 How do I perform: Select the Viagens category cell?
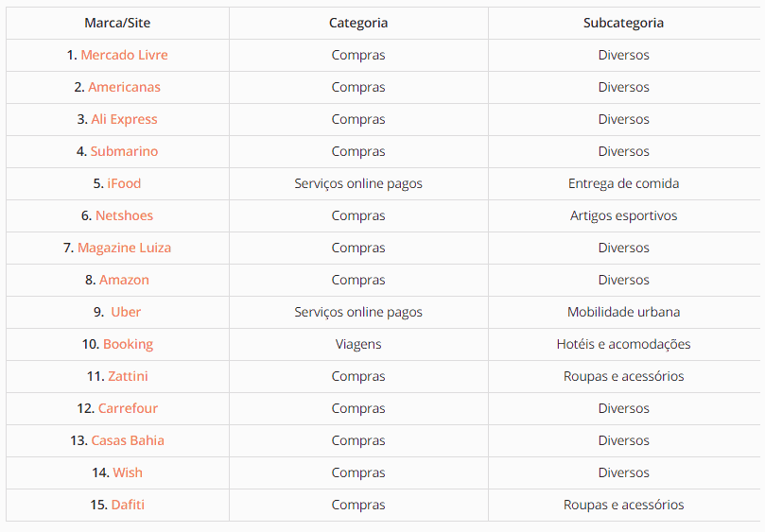tap(358, 344)
